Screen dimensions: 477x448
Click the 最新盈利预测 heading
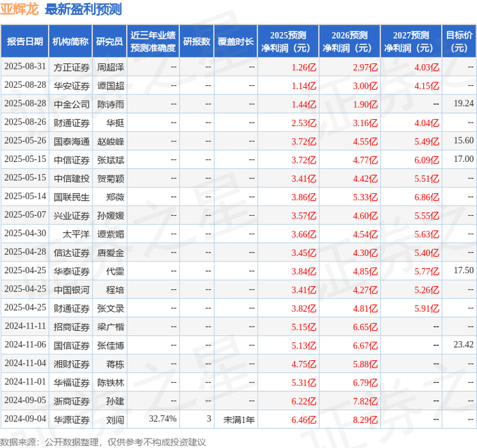click(x=83, y=9)
